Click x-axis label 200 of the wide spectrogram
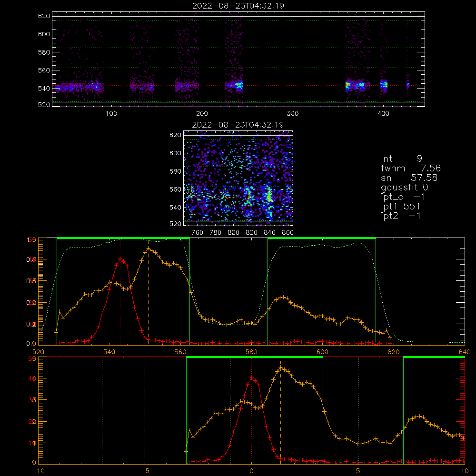 click(202, 114)
